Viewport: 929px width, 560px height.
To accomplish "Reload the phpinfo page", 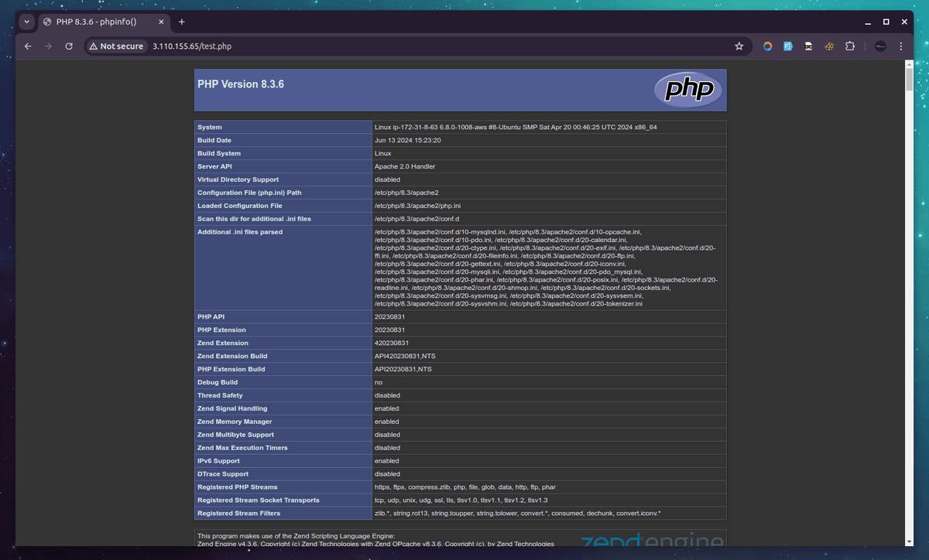I will (69, 46).
